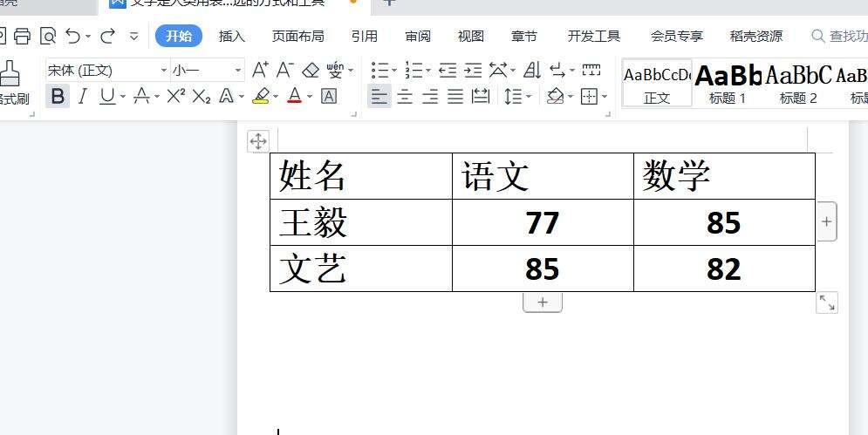
Task: Open the font dialog launcher
Action: pyautogui.click(x=354, y=114)
